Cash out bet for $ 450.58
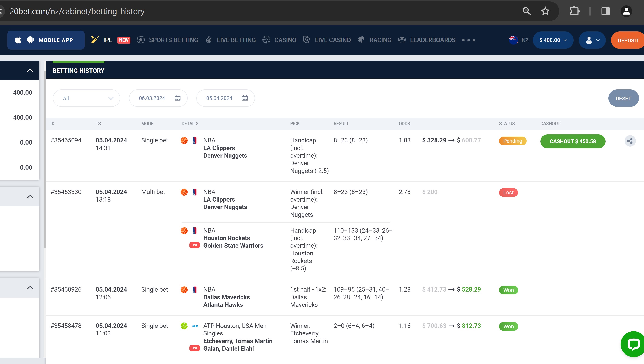Viewport: 644px width, 364px height. (573, 141)
